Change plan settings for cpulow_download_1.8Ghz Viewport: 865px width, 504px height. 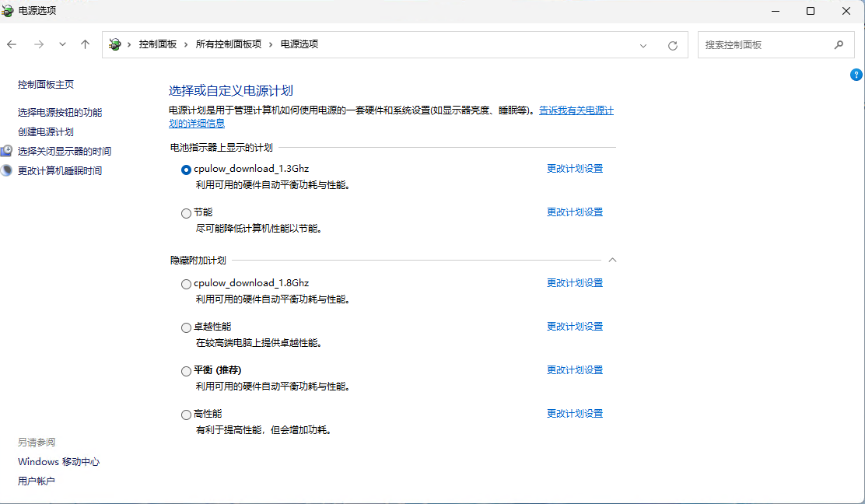(575, 283)
